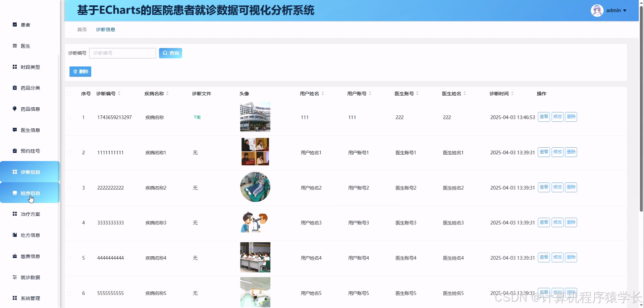
Task: Click inside the 诊断编号 input field
Action: (122, 53)
